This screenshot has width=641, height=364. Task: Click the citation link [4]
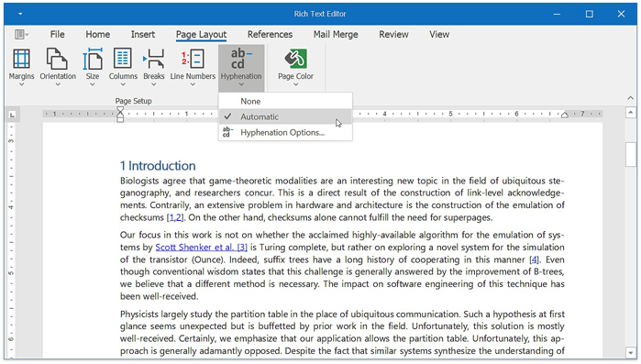tap(534, 259)
